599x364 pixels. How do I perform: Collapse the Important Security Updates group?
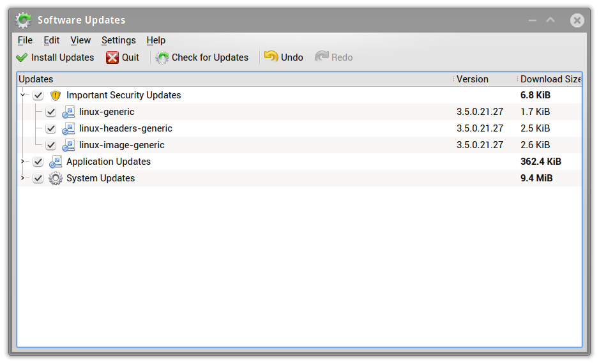coord(22,95)
